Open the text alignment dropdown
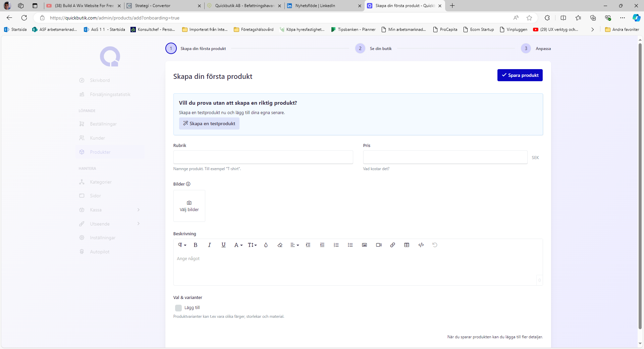 294,245
